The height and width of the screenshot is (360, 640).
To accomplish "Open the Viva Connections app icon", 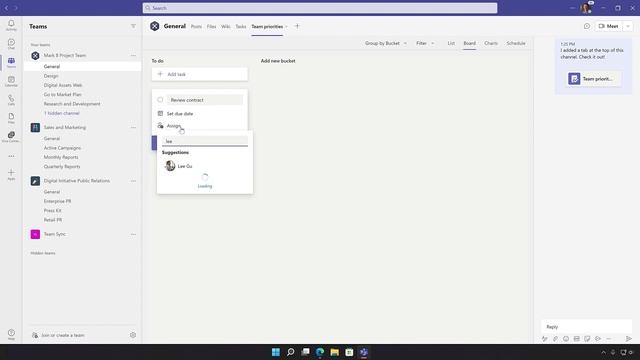I will coord(11,137).
